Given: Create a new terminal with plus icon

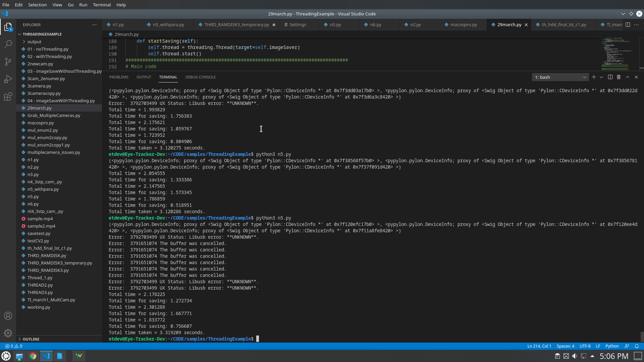Looking at the screenshot, I should click(594, 77).
